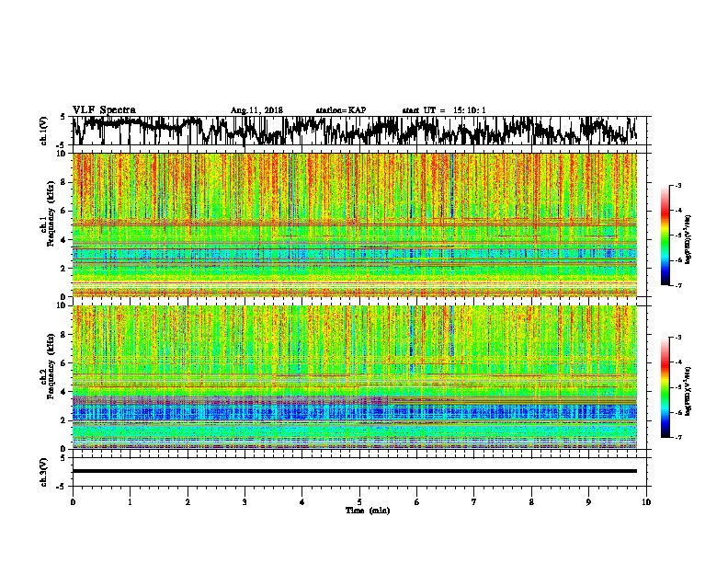Screen dimensions: 728x563
Task: Click the "ch.1(V)" waveform axis label
Action: click(x=44, y=131)
